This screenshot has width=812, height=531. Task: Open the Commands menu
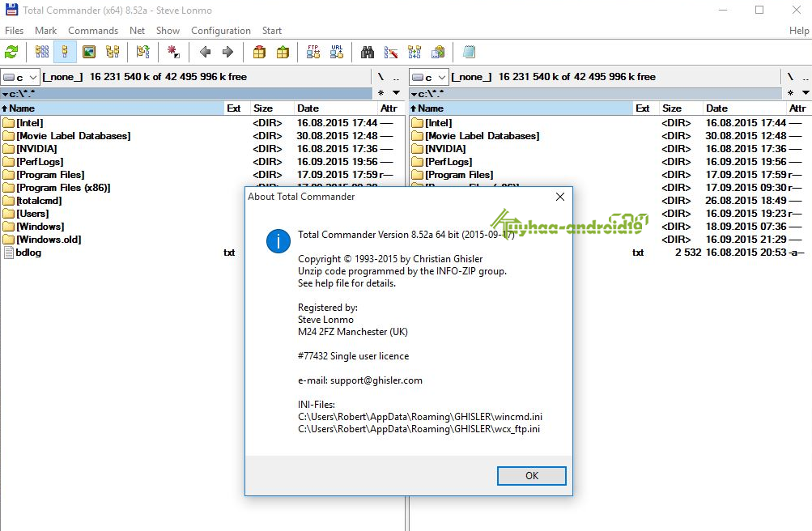(x=93, y=31)
